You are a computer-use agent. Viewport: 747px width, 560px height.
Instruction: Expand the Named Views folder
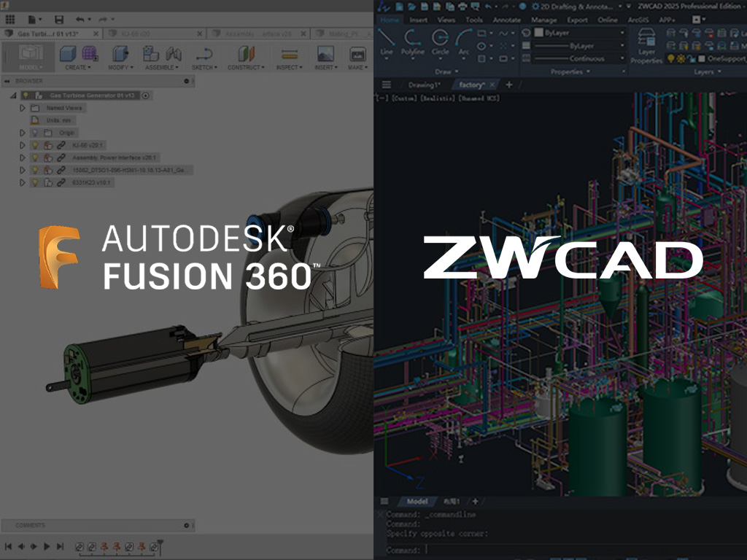point(23,108)
